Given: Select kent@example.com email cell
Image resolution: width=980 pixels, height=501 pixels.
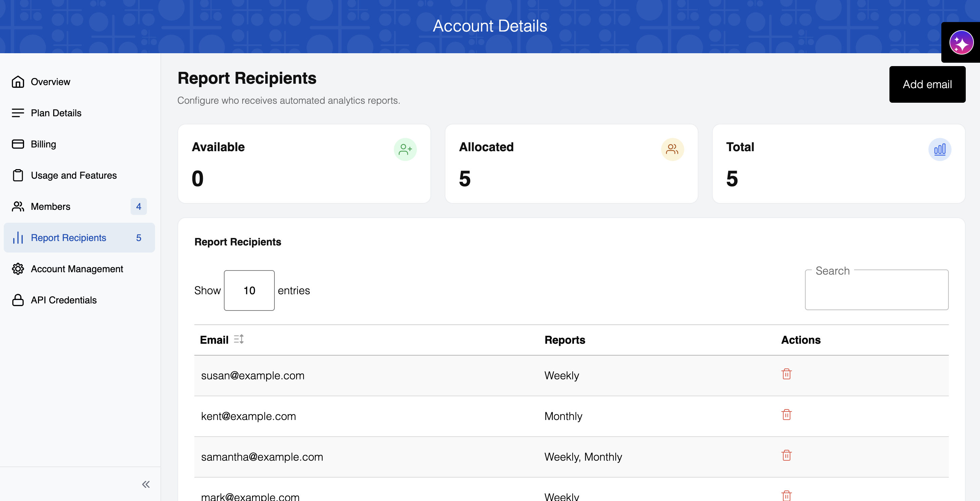Looking at the screenshot, I should coord(248,416).
